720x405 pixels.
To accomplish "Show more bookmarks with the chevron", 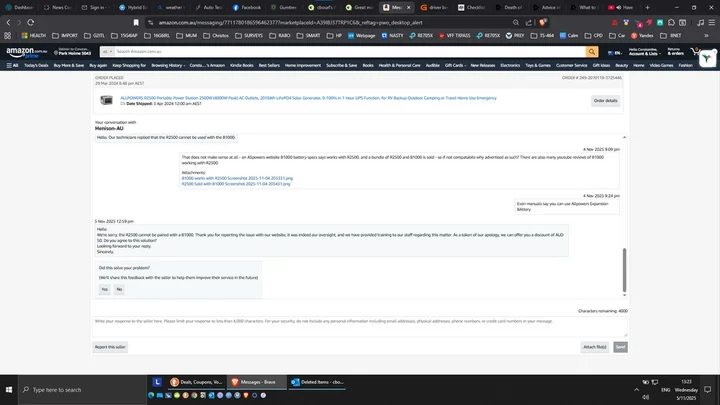I will coord(706,35).
